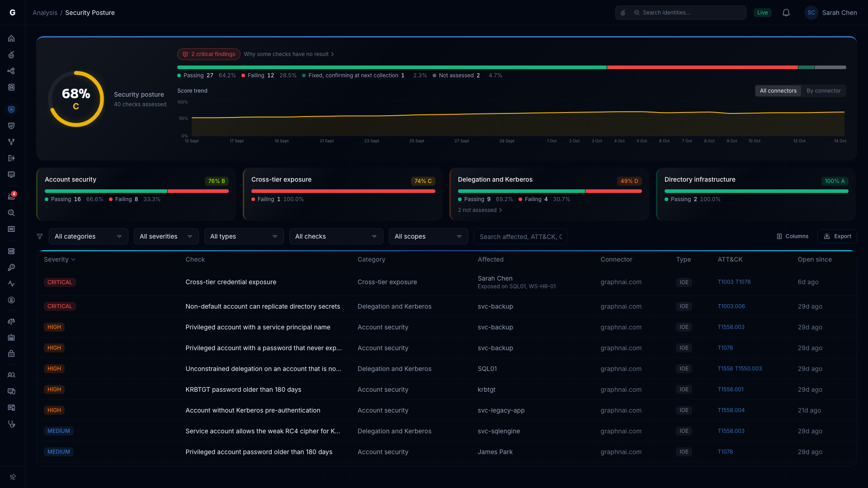This screenshot has width=868, height=488.
Task: Click the lock icon in sidebar
Action: point(12,354)
